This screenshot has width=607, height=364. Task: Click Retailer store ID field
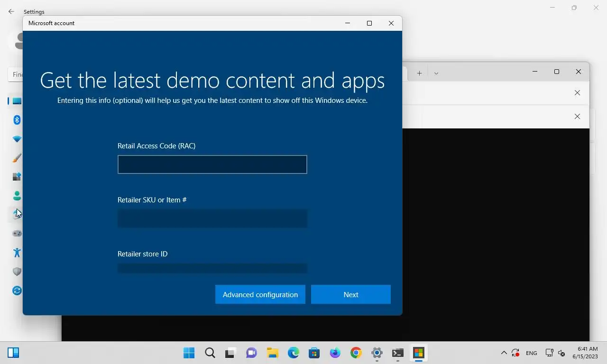[x=212, y=268]
